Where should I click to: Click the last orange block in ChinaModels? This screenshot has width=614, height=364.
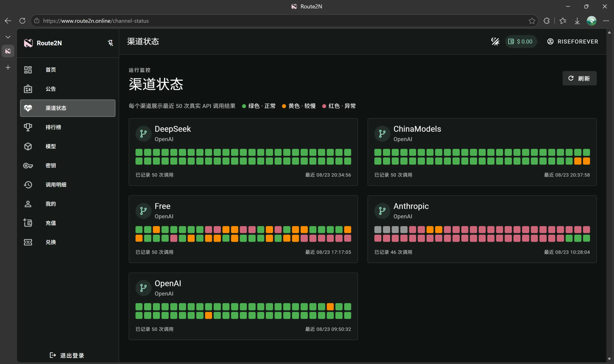(586, 161)
